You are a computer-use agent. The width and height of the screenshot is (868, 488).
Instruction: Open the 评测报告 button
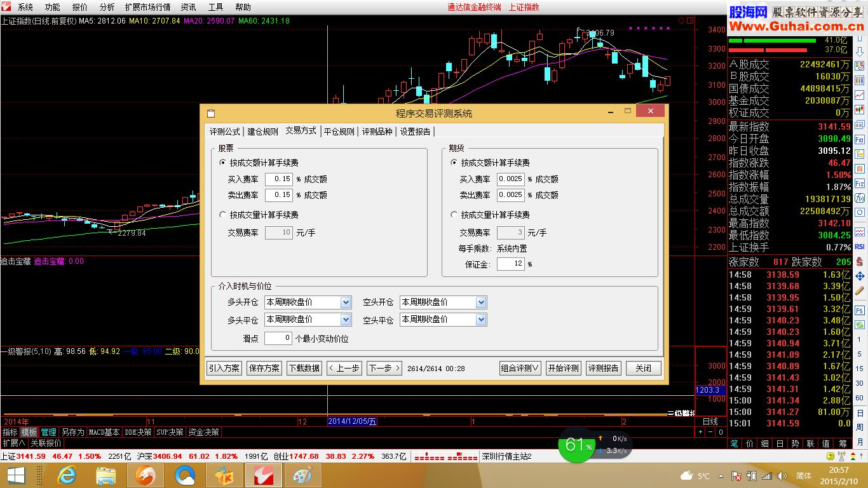604,368
